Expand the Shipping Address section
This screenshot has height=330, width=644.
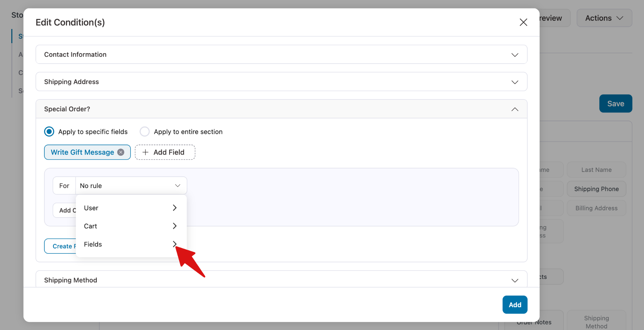point(281,82)
